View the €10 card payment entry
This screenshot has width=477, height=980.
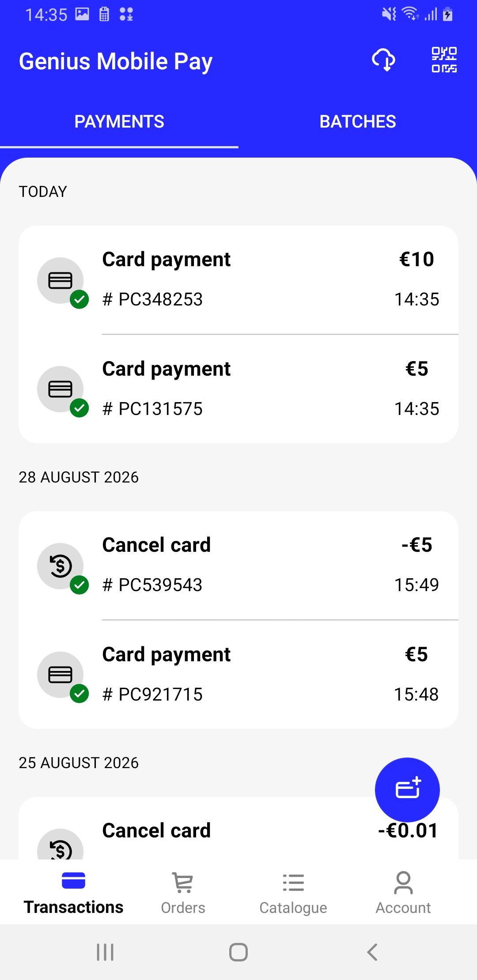click(238, 280)
